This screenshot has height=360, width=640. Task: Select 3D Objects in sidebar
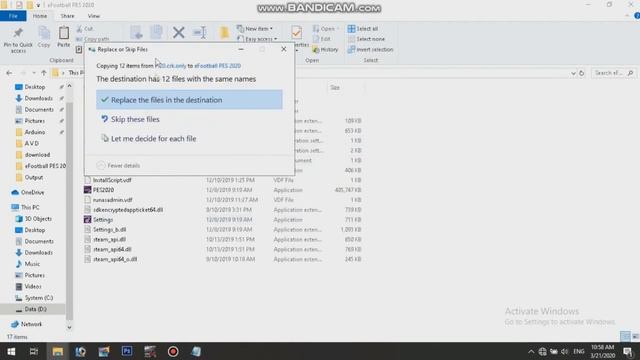pos(38,219)
